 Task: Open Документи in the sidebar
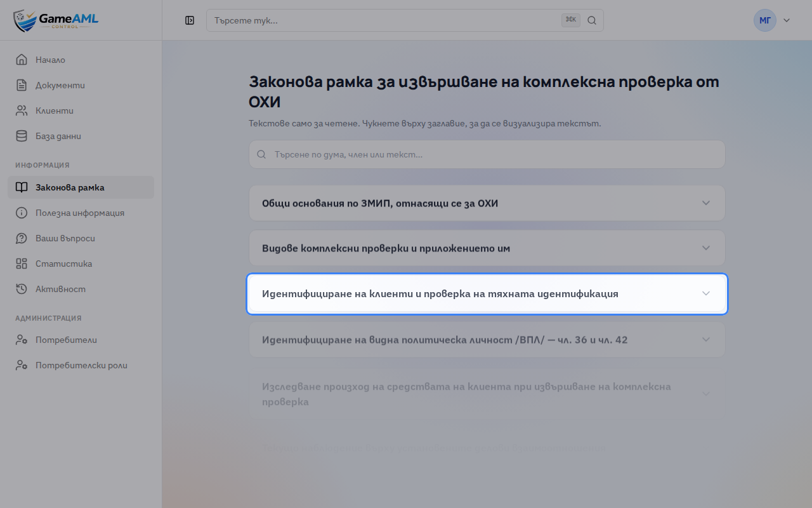point(81,85)
